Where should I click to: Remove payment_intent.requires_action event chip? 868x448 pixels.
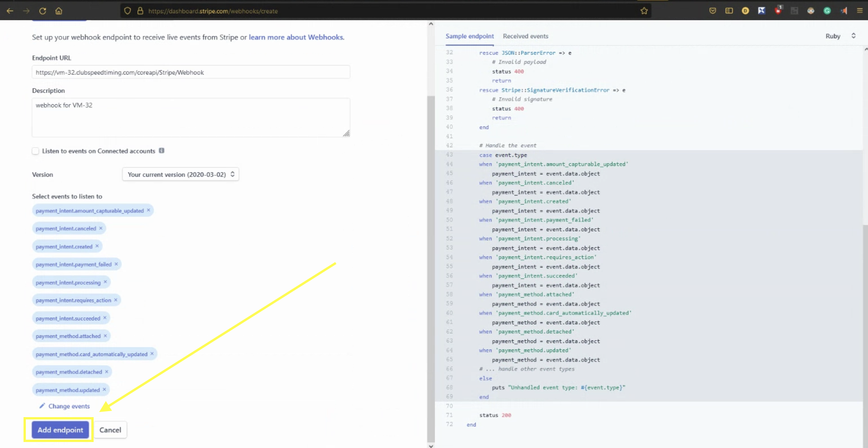[x=116, y=300]
